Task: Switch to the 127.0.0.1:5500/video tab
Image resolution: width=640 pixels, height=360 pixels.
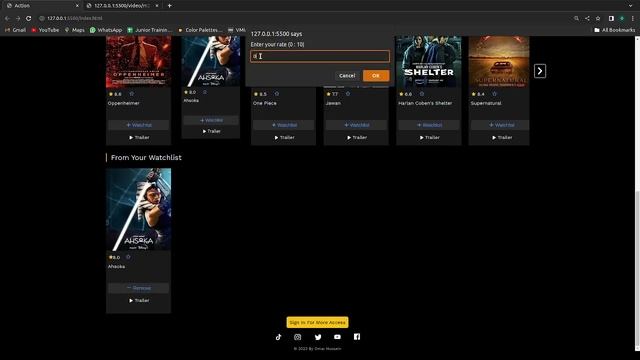Action: (122, 6)
